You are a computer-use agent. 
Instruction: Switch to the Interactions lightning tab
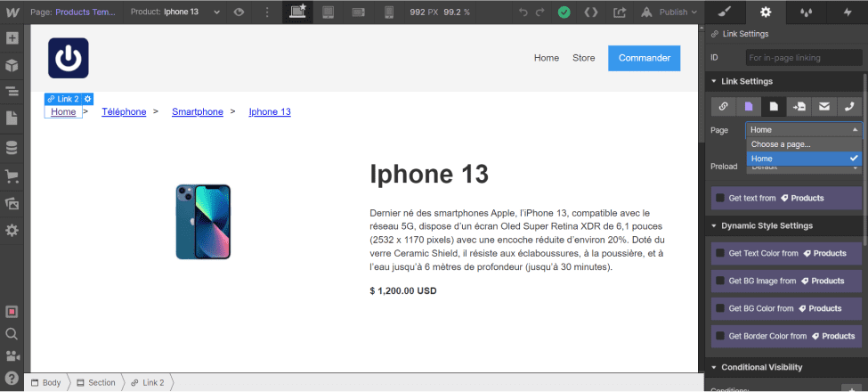847,12
